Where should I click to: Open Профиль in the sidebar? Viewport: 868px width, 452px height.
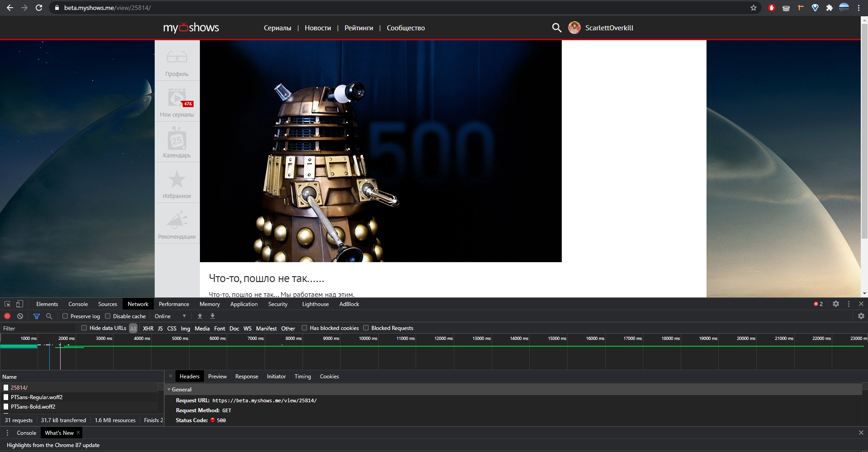177,61
